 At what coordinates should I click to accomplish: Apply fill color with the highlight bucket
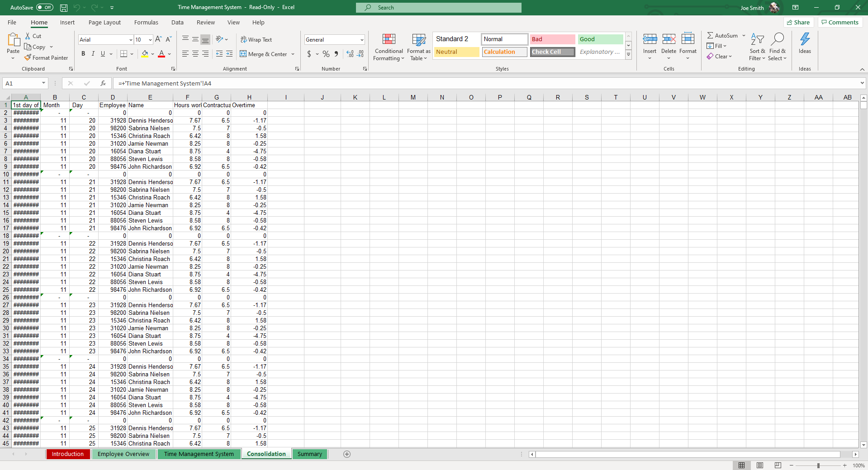point(145,54)
